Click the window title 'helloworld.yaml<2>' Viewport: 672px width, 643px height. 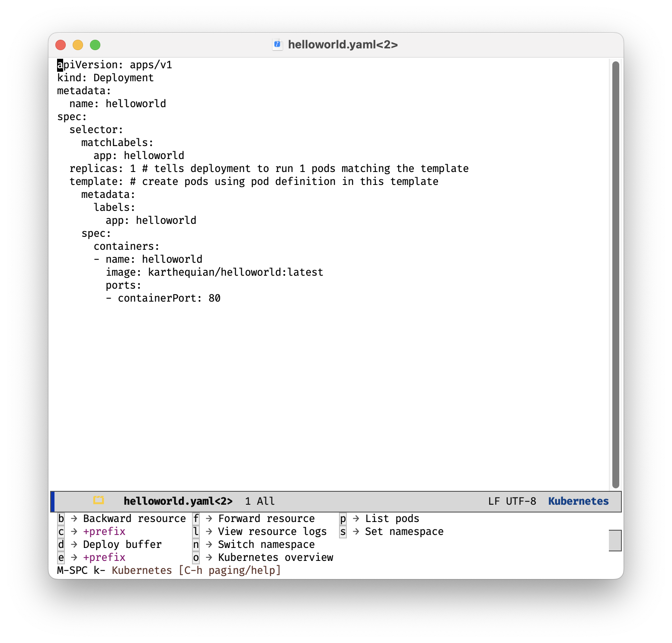click(x=343, y=45)
